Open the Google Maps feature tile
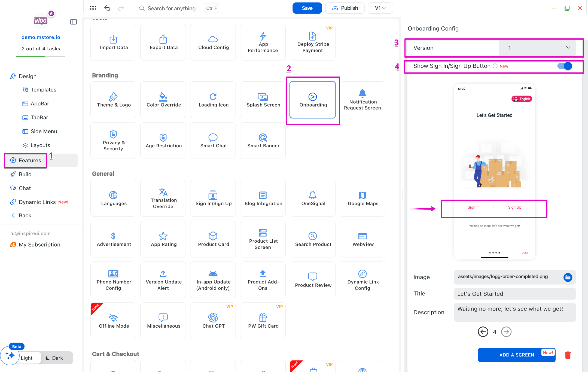The height and width of the screenshot is (372, 588). point(362,198)
